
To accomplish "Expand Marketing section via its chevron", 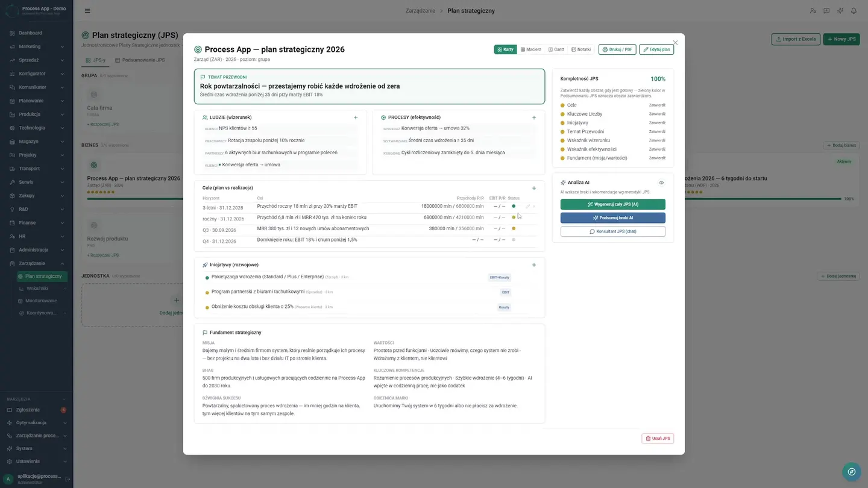I will coord(62,46).
